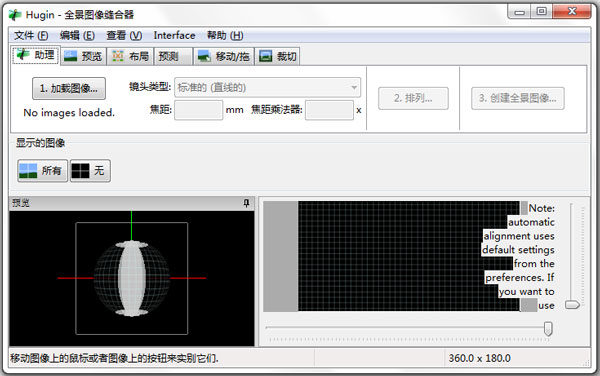Viewport: 600px width, 376px height.
Task: Open the 帮助 (H) menu
Action: click(225, 36)
